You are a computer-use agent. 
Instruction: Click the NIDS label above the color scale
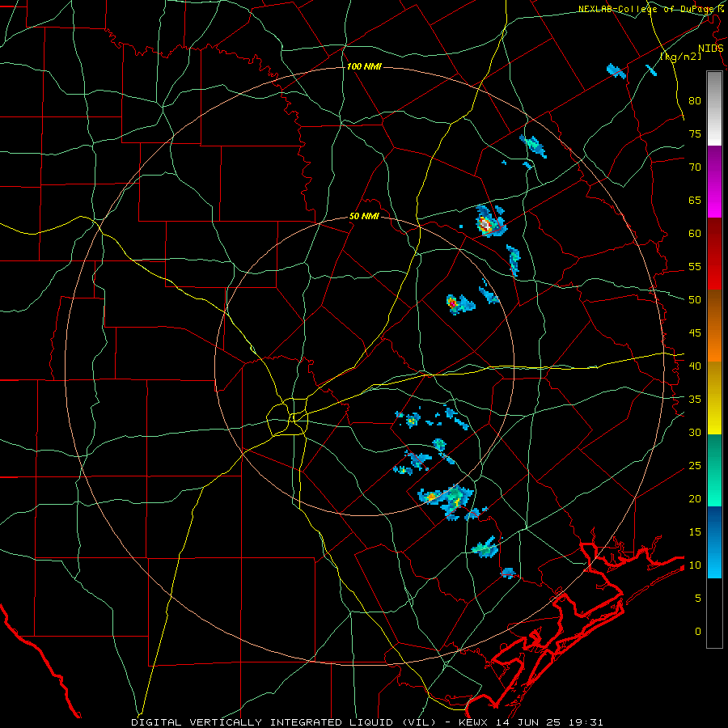tap(710, 49)
